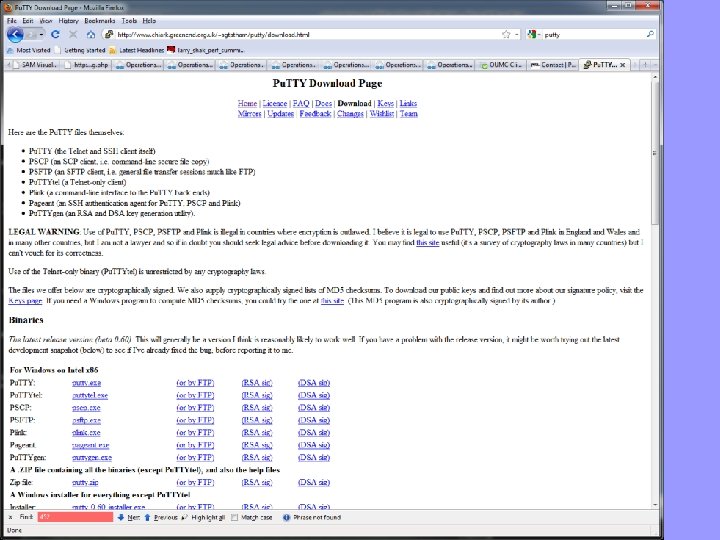Screen dimensions: 720x540
Task: Click the Stop loading X button
Action: 73,34
